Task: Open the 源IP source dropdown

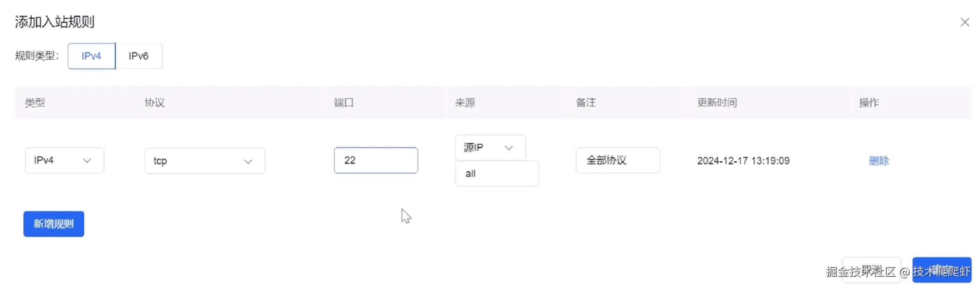Action: click(x=490, y=147)
